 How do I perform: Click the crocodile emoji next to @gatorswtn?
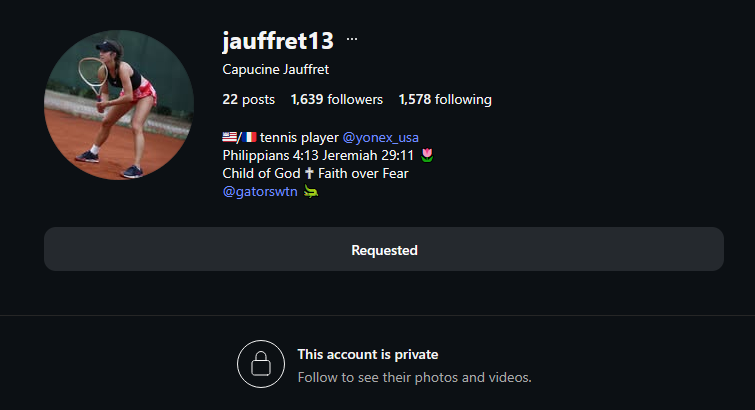tap(311, 192)
